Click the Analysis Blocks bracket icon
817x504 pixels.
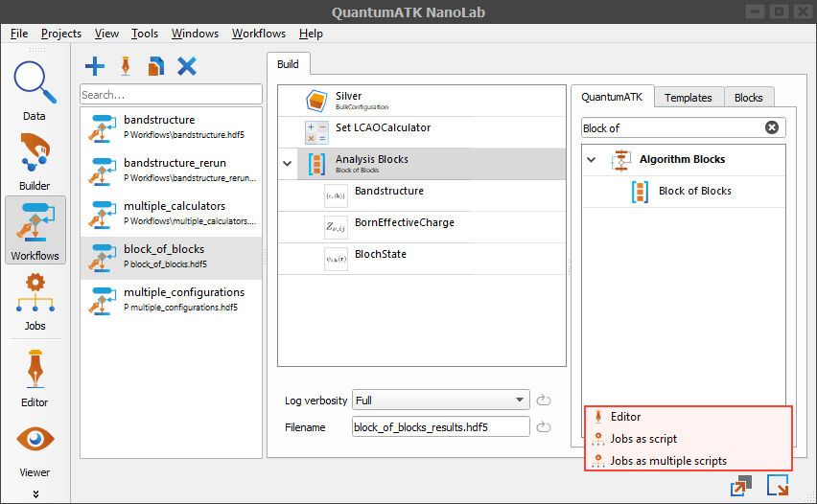(x=316, y=164)
